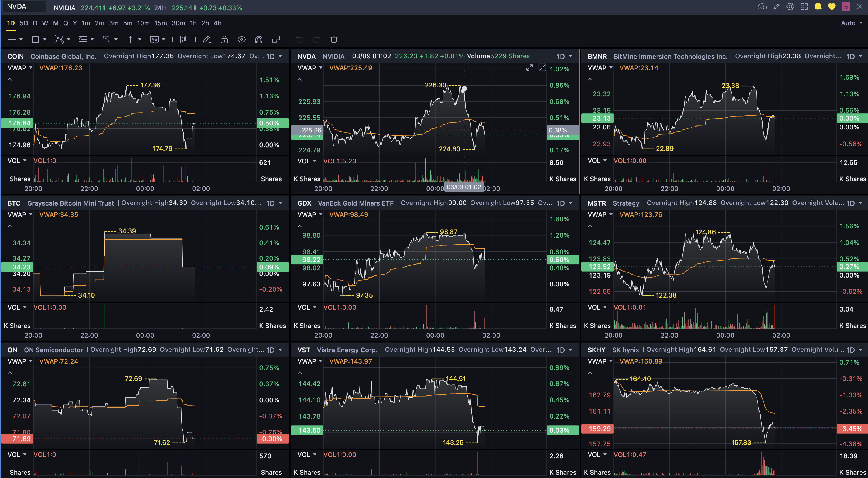The height and width of the screenshot is (478, 868).
Task: Select the ON Semiconductor chart title
Action: tap(45, 350)
